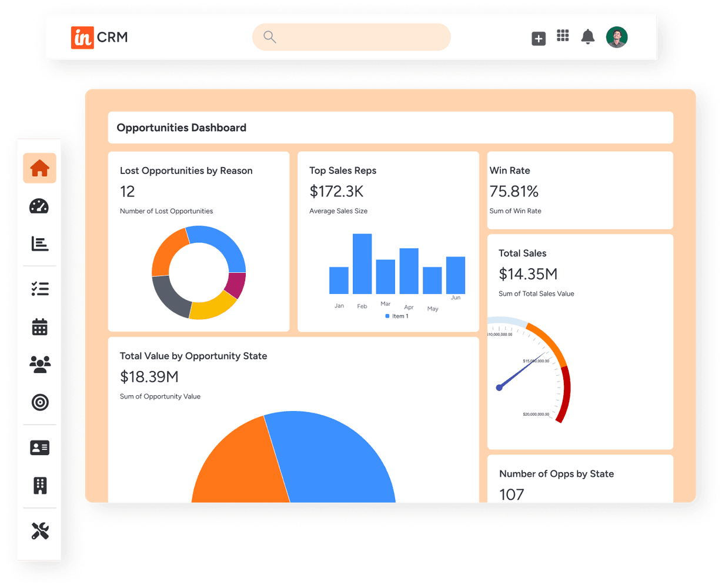
Task: Click the InCRM logo
Action: (99, 37)
